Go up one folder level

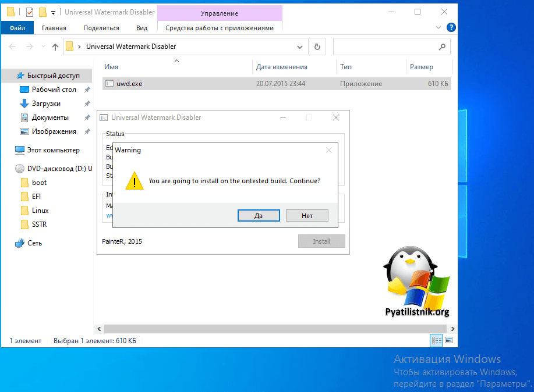[x=55, y=47]
